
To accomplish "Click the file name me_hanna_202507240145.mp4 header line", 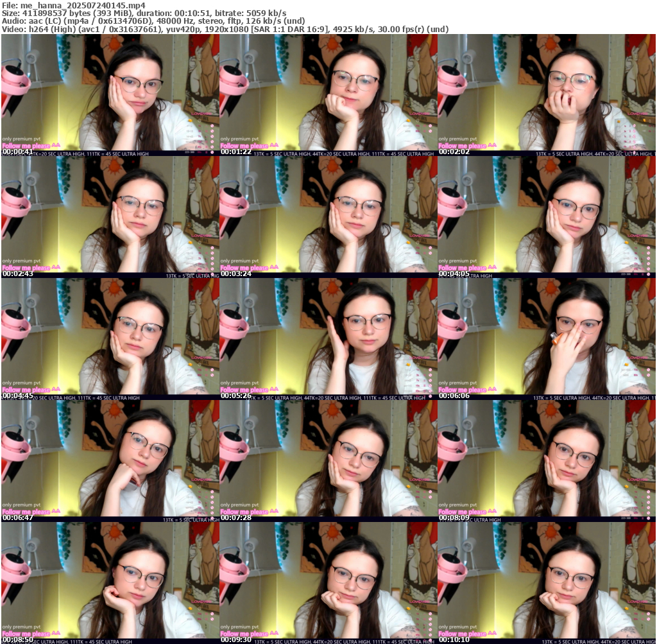I will 74,5.
